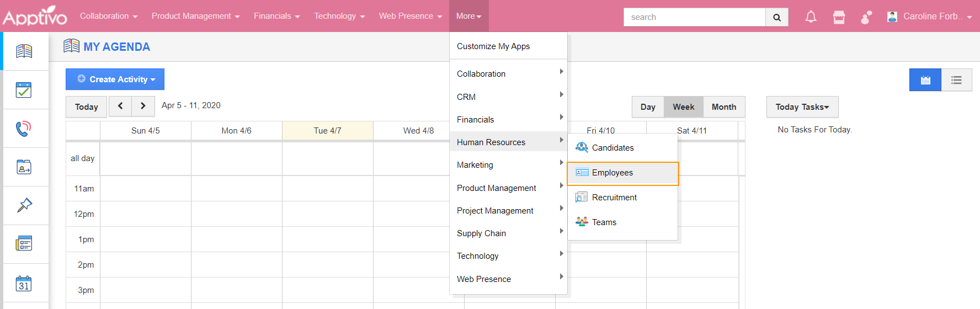Expand Project Management in More menu
Screen dimensions: 980x309
tap(508, 210)
